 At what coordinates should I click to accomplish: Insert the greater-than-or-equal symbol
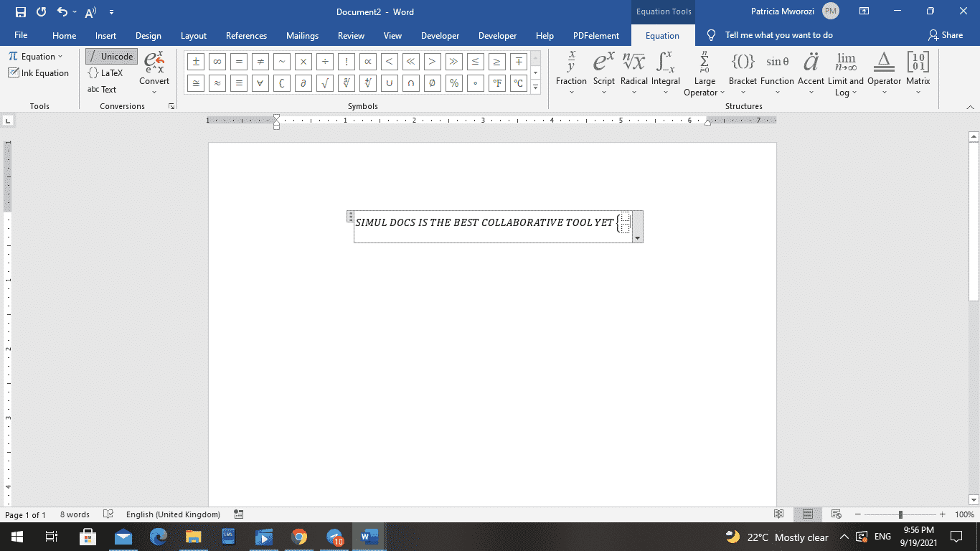pos(496,62)
